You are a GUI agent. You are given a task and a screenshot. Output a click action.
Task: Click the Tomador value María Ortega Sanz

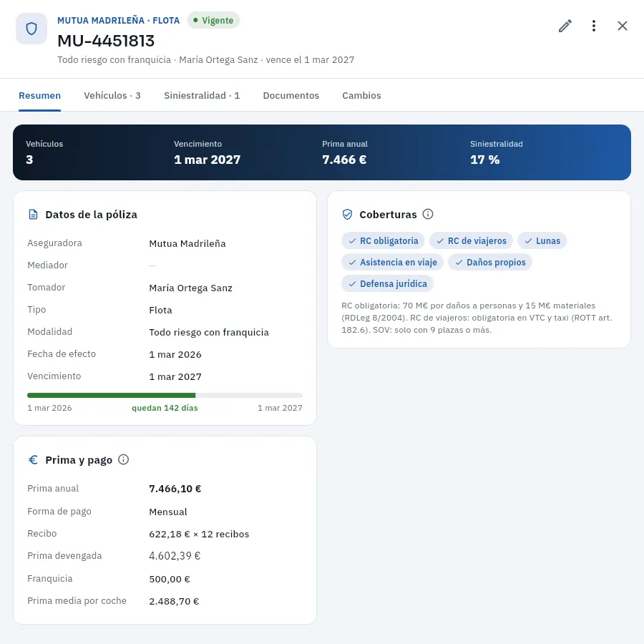pos(190,288)
